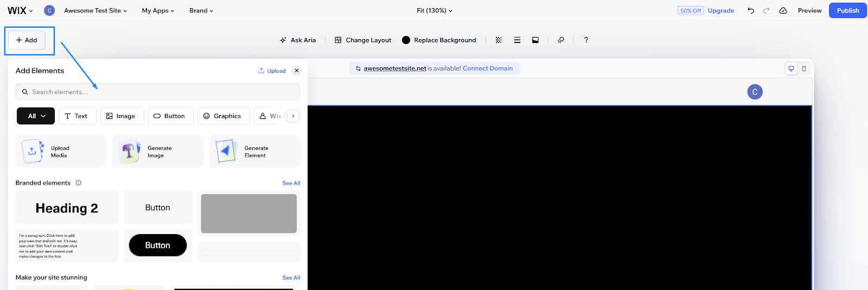The height and width of the screenshot is (290, 868).
Task: Open help via the question mark icon
Action: point(586,40)
